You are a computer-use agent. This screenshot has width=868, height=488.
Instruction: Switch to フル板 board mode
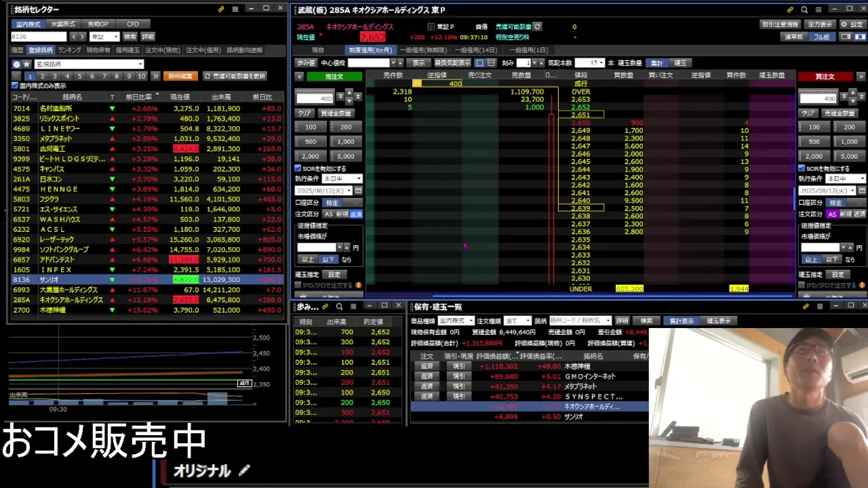[x=822, y=37]
